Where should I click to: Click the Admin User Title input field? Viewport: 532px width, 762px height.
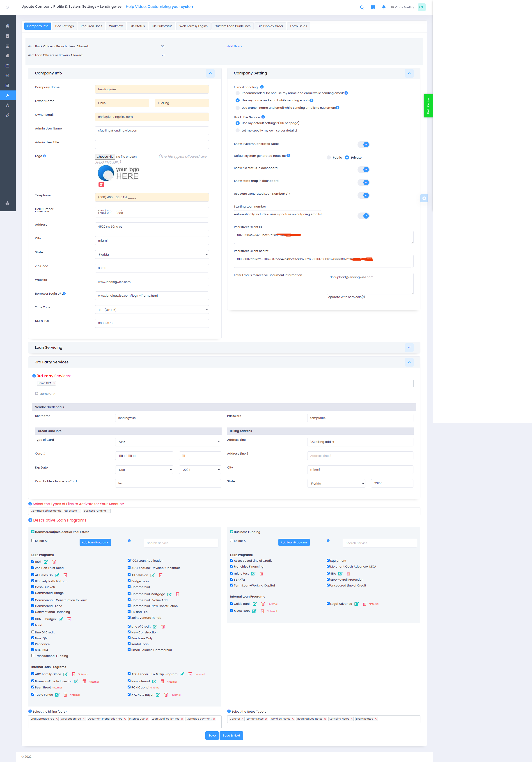[152, 144]
